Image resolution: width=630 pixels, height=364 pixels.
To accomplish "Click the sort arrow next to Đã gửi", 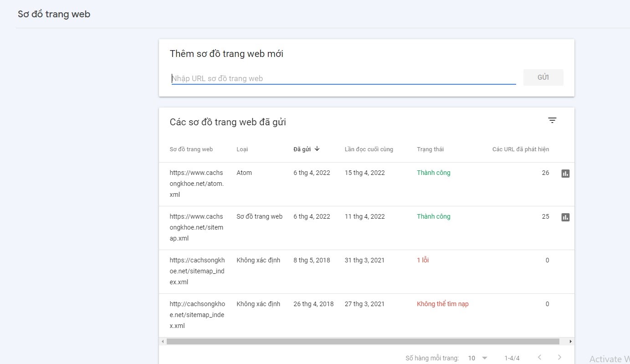I will coord(317,149).
